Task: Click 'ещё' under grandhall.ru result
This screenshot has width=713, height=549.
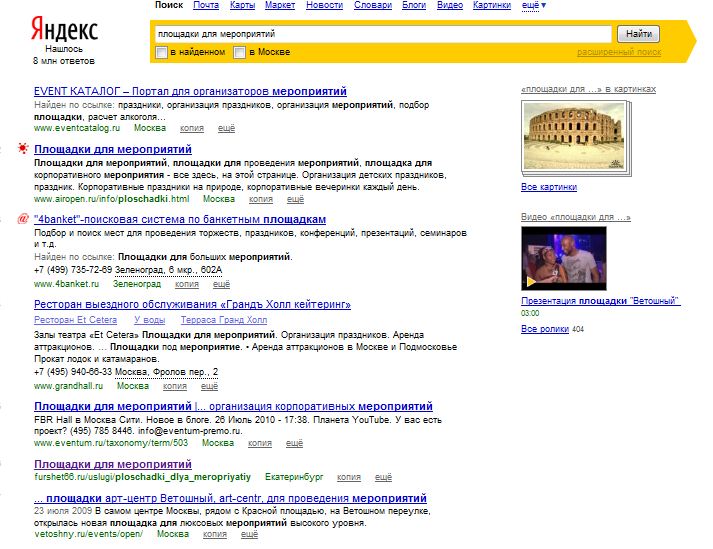Action: coord(210,386)
